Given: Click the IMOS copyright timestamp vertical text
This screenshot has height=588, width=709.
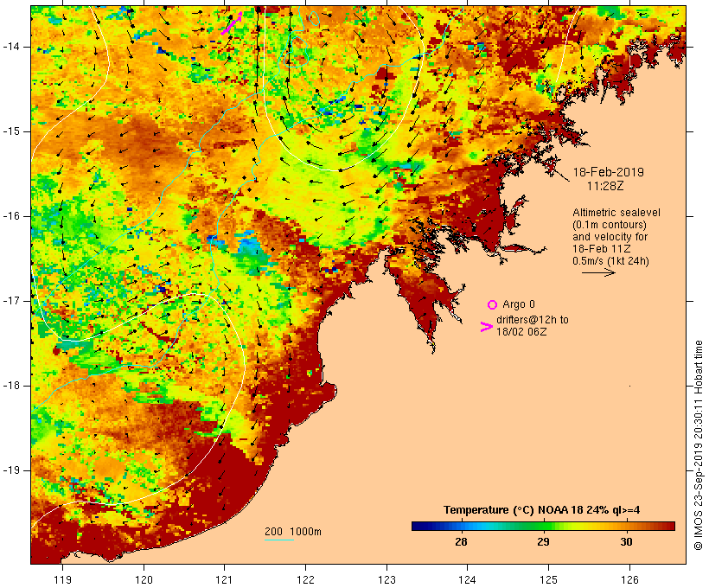Looking at the screenshot, I should coord(698,445).
